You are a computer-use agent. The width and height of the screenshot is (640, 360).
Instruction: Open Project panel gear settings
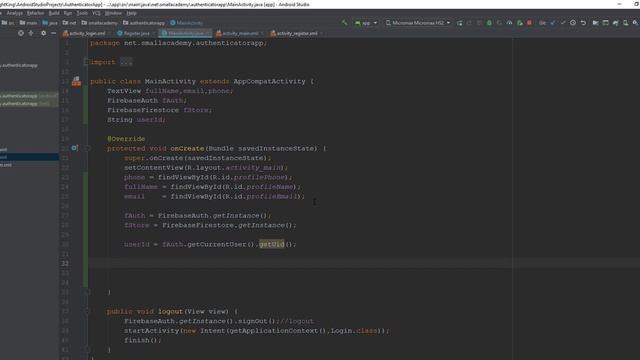click(x=43, y=33)
